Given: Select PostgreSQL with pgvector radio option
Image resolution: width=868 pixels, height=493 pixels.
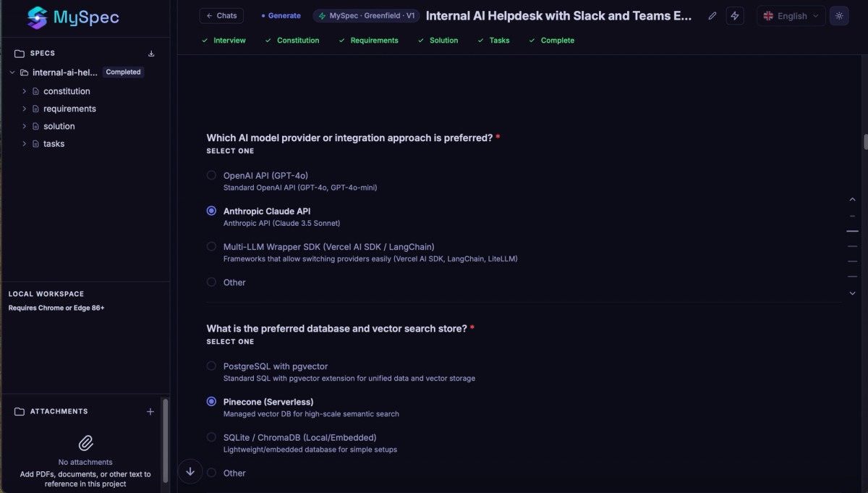Looking at the screenshot, I should point(211,366).
